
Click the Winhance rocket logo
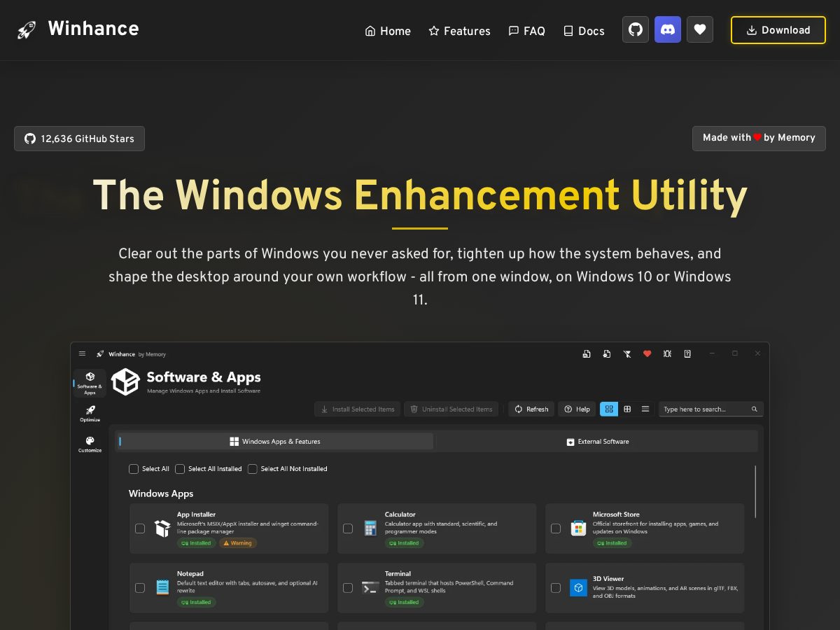point(27,30)
